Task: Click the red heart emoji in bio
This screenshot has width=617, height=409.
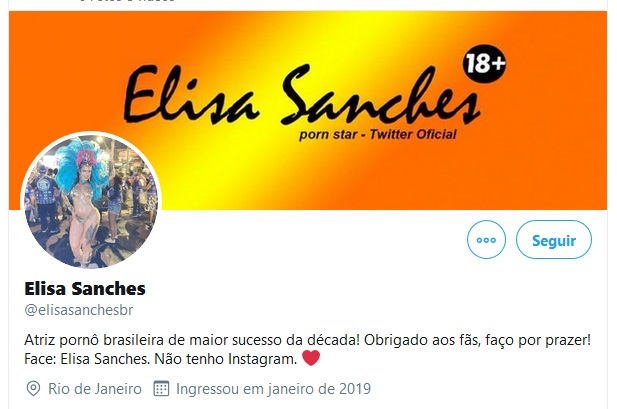Action: (x=311, y=358)
